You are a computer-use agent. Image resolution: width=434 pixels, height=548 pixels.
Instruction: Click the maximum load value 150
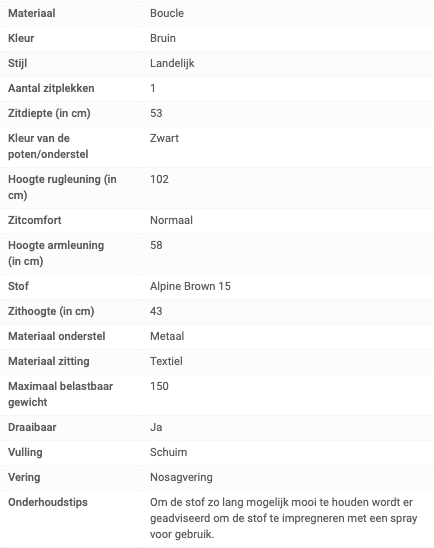tap(159, 386)
